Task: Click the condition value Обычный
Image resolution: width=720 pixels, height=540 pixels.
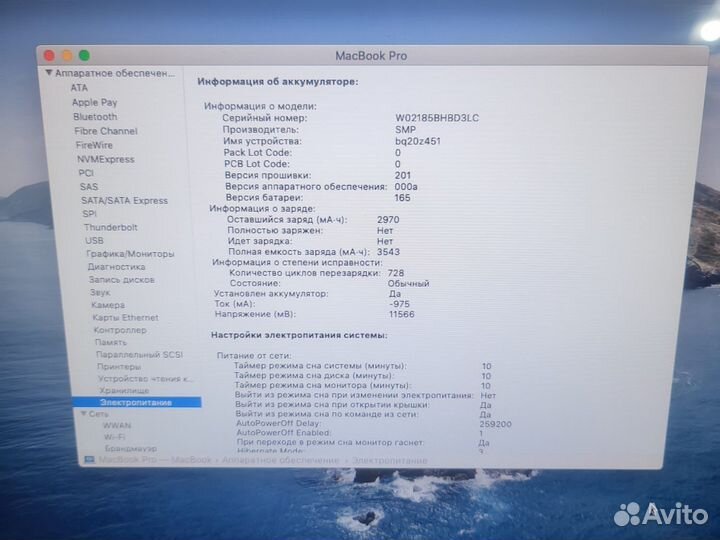Action: 408,283
